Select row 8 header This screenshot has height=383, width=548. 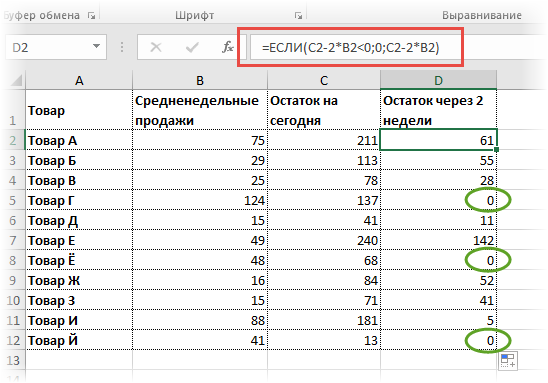pyautogui.click(x=13, y=260)
